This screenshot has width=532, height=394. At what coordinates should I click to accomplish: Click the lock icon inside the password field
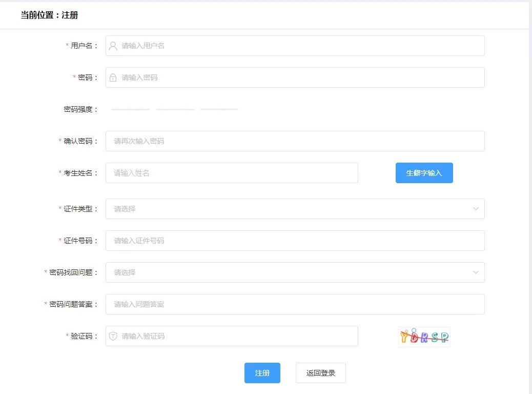coord(113,77)
